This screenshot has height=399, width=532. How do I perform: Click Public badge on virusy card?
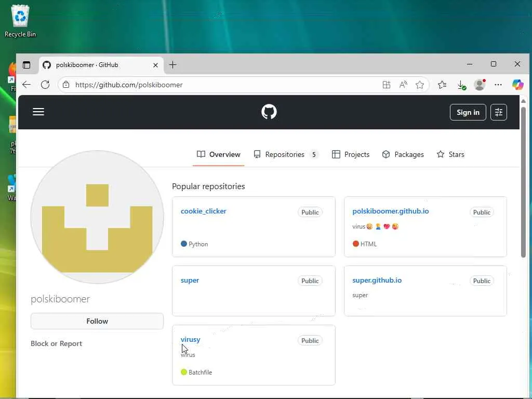pos(310,341)
